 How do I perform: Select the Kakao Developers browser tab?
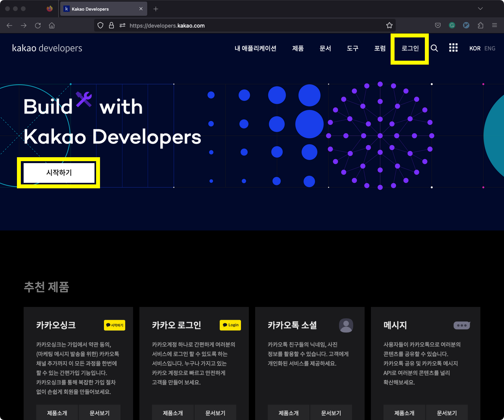point(104,9)
